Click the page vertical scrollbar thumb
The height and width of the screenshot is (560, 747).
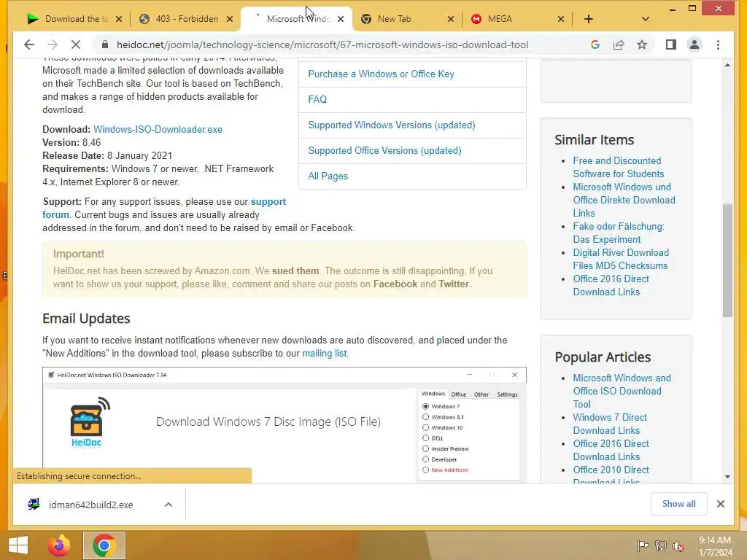click(727, 260)
